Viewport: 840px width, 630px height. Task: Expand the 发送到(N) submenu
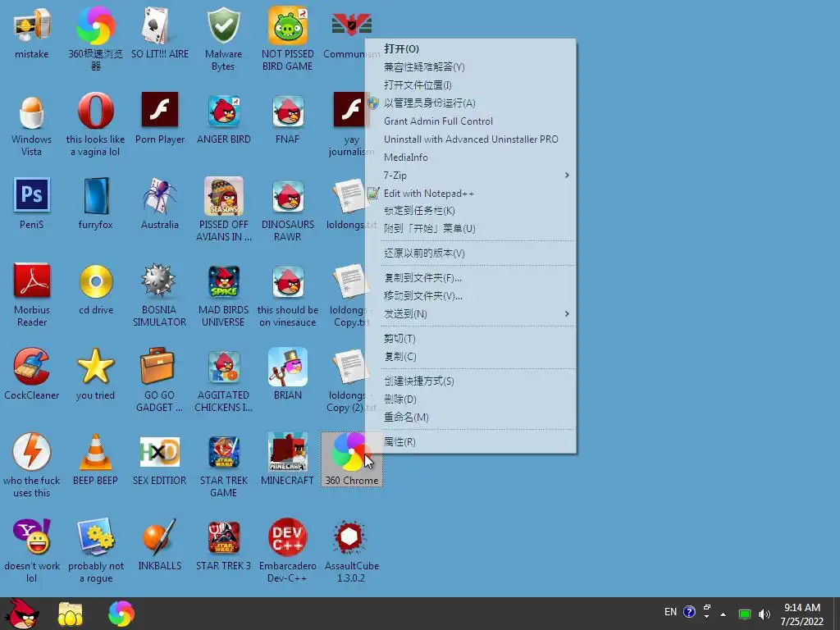(470, 314)
